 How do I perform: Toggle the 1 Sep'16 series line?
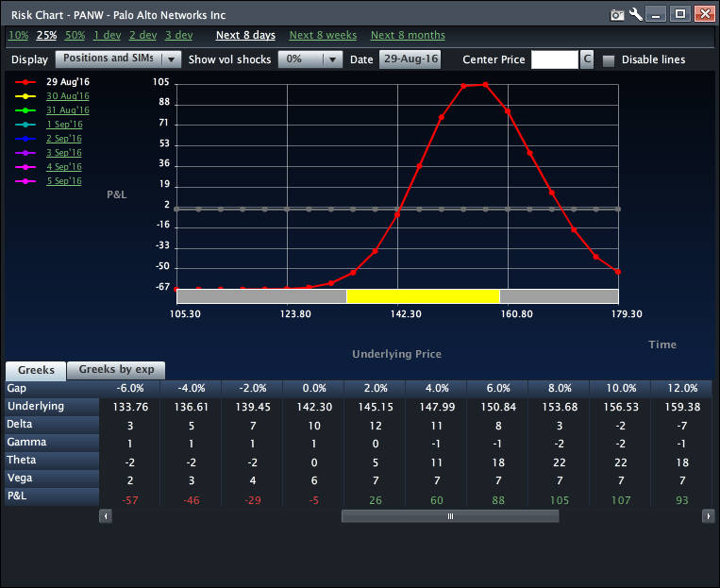[x=64, y=125]
